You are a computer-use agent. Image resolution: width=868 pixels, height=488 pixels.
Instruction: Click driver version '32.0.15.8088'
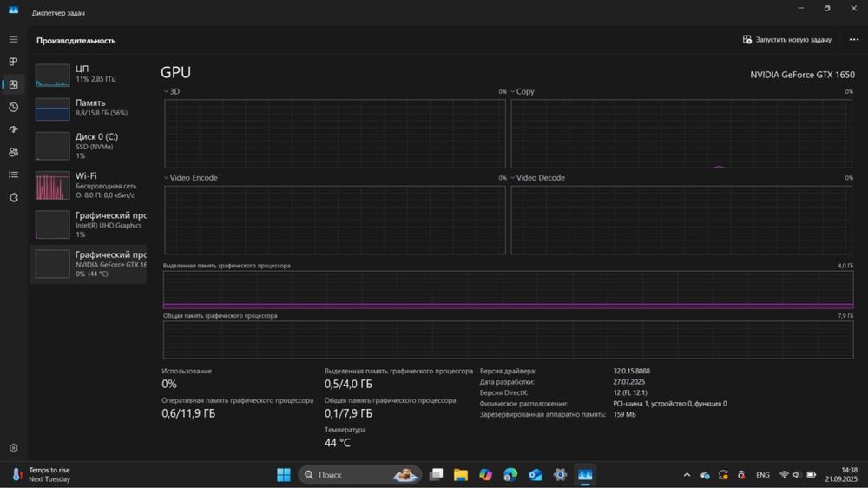tap(632, 371)
